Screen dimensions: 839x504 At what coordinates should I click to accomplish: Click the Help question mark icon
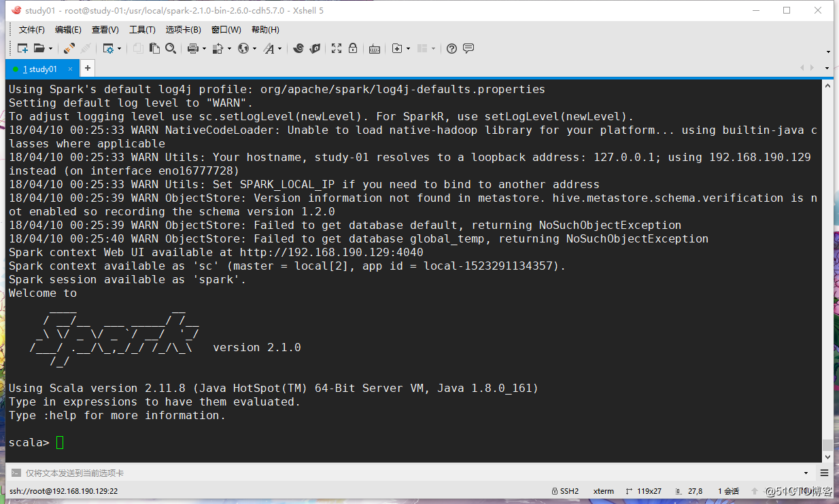tap(451, 48)
